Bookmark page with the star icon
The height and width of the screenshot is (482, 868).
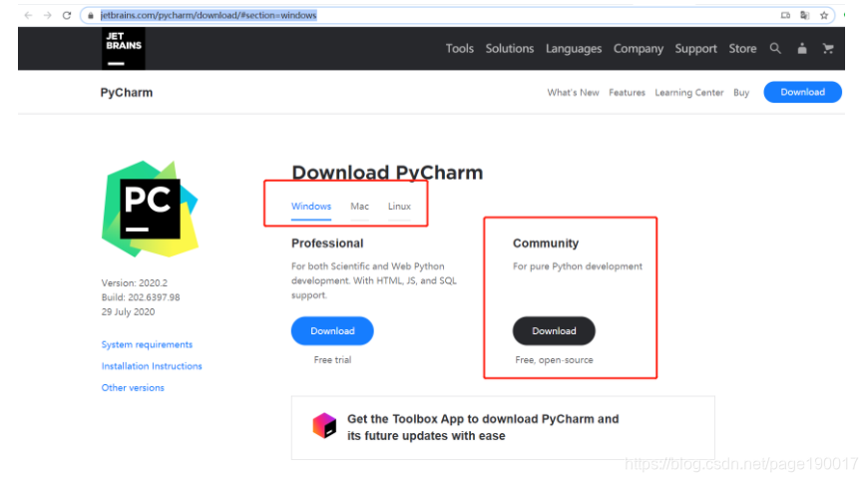tap(824, 16)
